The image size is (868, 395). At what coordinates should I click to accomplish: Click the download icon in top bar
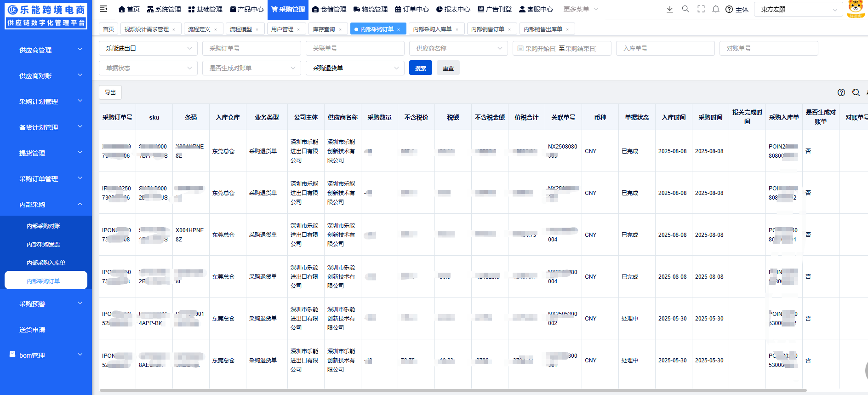[670, 9]
